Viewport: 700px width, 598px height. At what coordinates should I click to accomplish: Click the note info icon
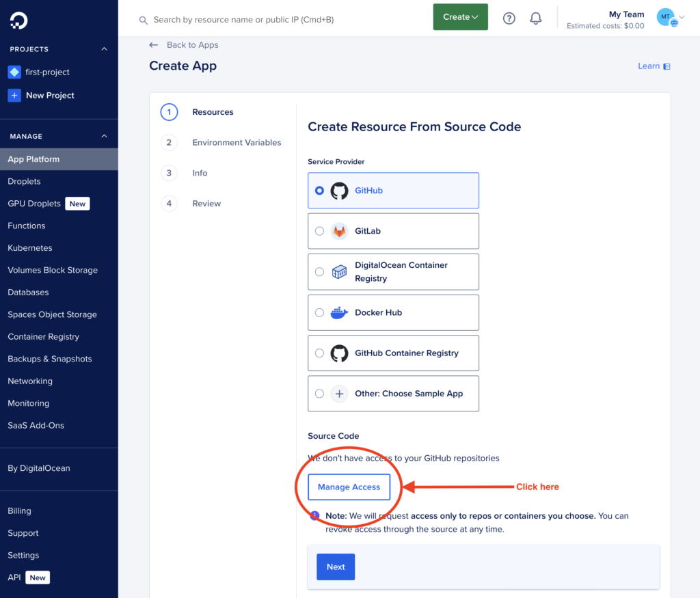tap(314, 515)
